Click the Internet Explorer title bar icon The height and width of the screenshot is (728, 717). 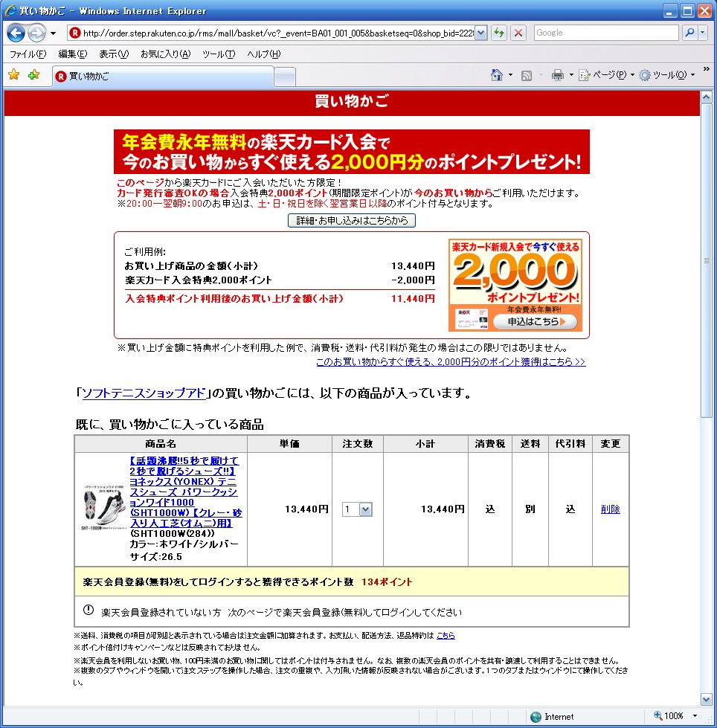tap(10, 10)
